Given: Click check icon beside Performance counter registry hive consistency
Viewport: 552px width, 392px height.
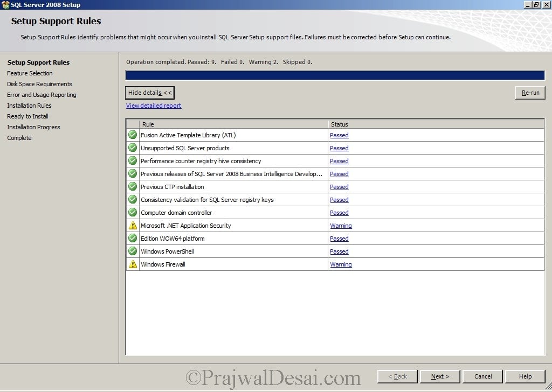Looking at the screenshot, I should 133,160.
